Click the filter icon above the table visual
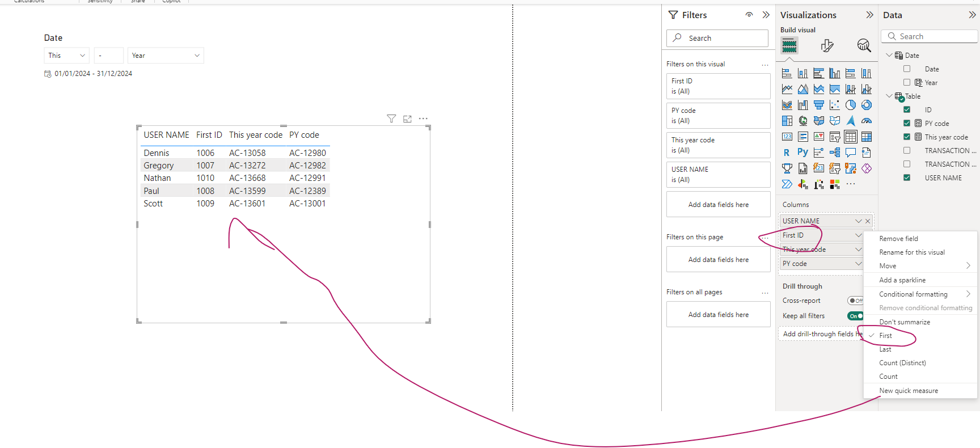 [391, 119]
